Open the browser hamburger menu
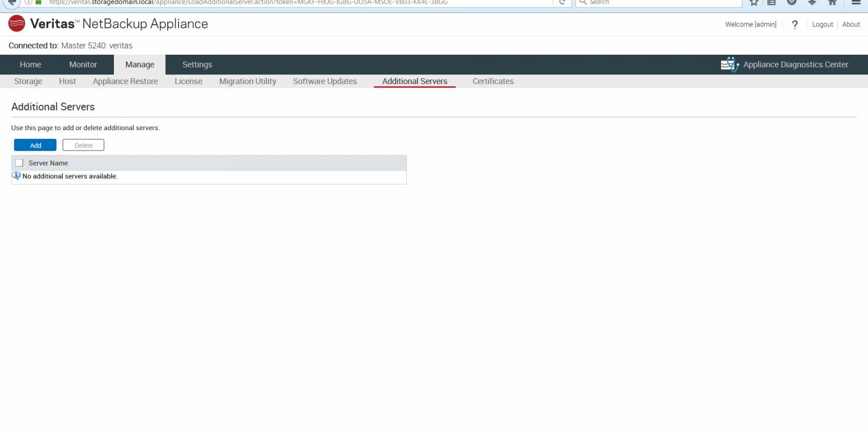This screenshot has height=434, width=868. point(856,2)
